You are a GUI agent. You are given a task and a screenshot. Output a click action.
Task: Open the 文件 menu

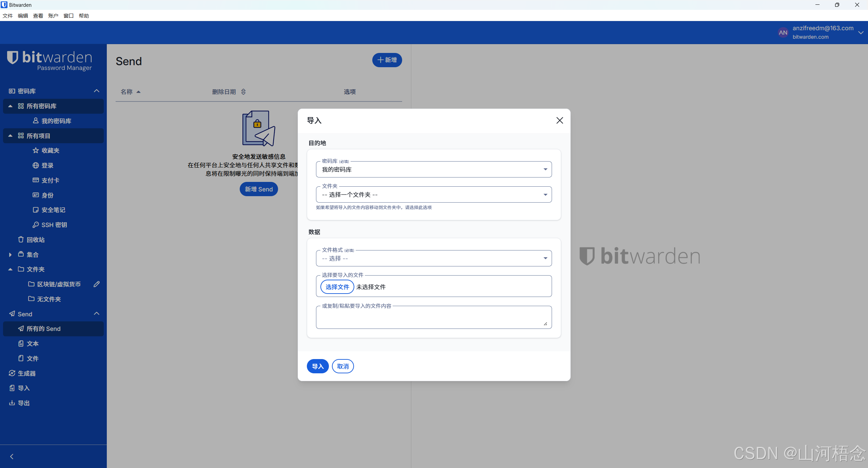coord(7,16)
